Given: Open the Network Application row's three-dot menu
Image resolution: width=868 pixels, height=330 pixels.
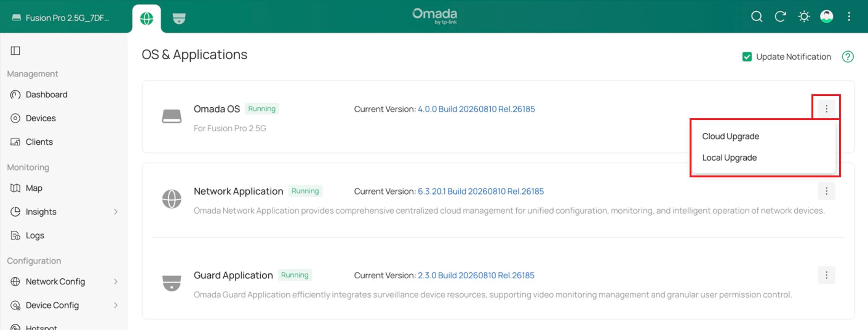Looking at the screenshot, I should pos(826,191).
